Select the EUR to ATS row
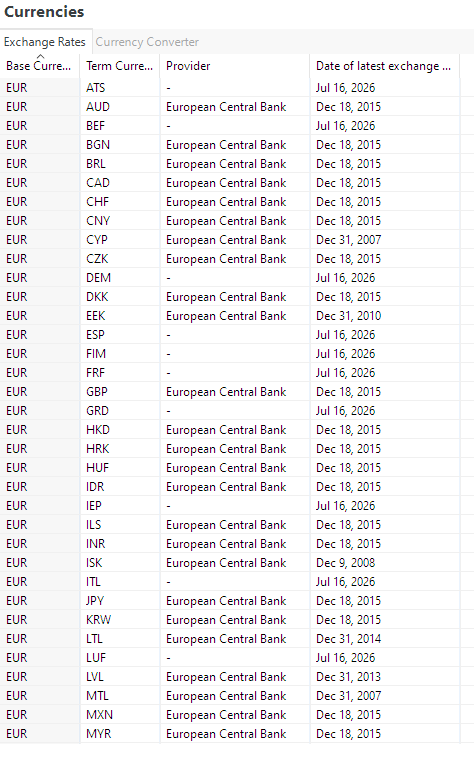The image size is (474, 771). (x=230, y=88)
